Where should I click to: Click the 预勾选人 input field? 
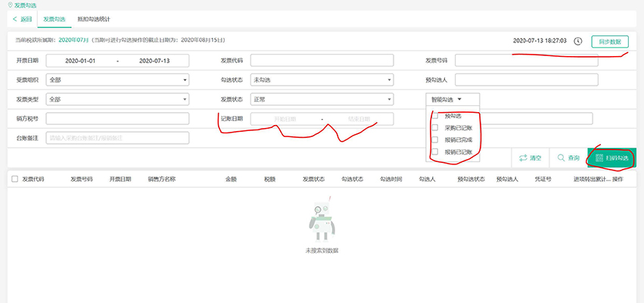pyautogui.click(x=527, y=80)
